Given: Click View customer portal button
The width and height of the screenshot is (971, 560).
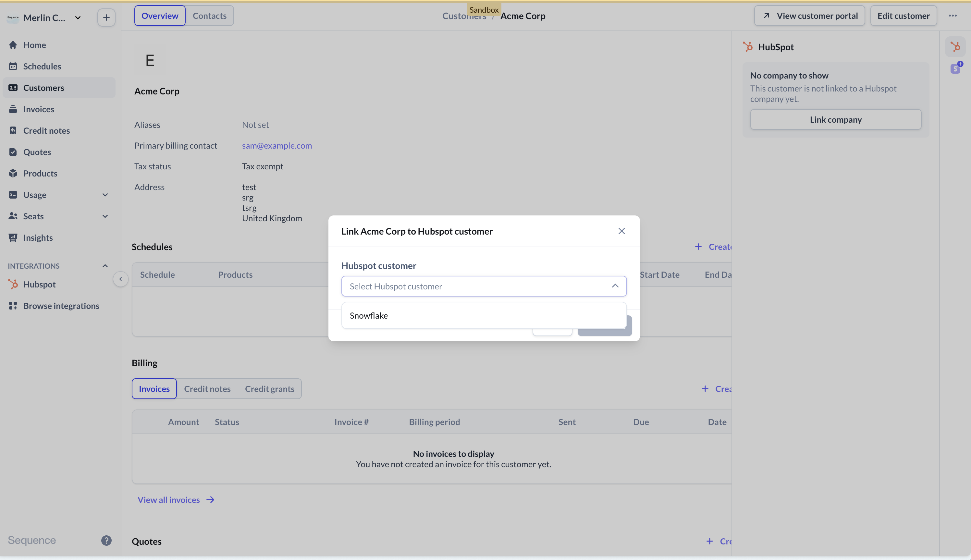Looking at the screenshot, I should coord(809,16).
